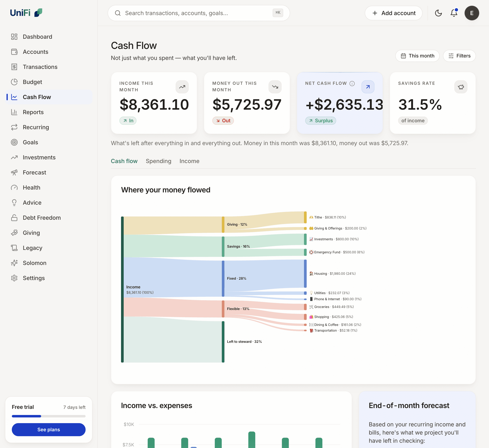Open Reports section

click(x=49, y=112)
